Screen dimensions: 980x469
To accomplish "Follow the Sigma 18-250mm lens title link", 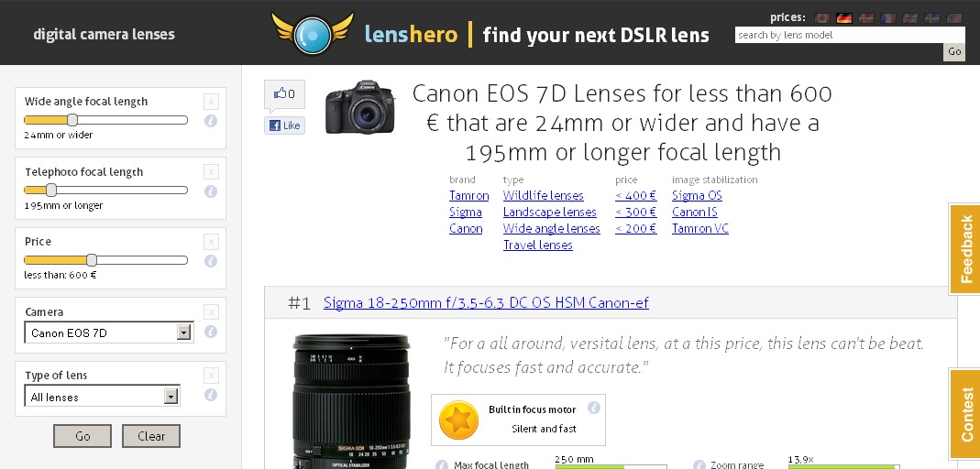I will click(x=486, y=303).
